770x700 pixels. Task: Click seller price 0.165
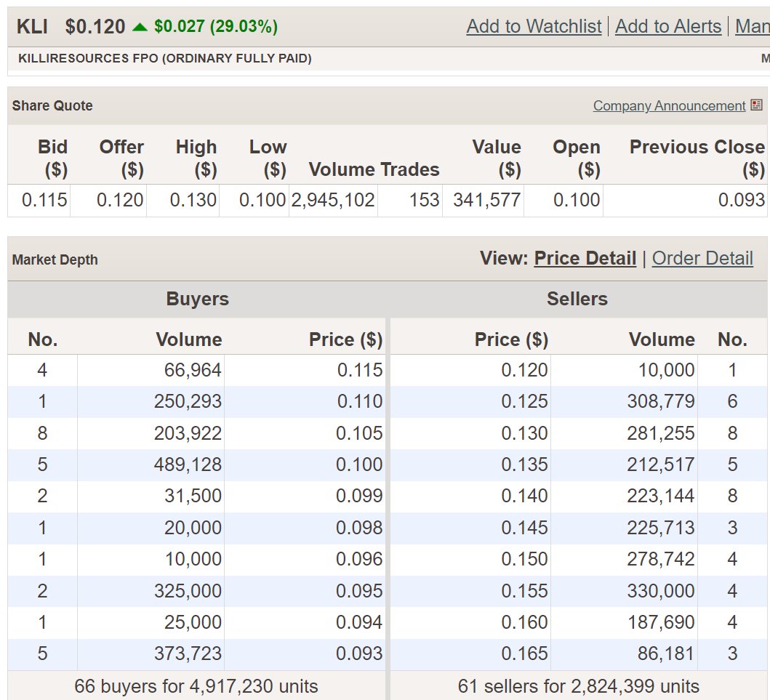524,654
